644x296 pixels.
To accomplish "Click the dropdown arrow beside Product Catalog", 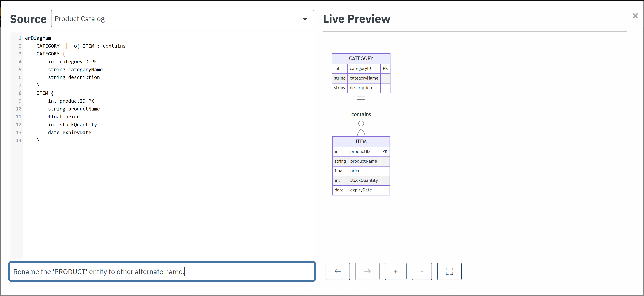I will coord(305,19).
